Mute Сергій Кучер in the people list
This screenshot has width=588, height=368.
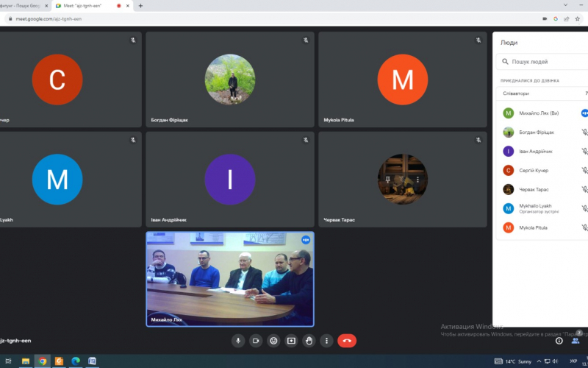click(x=584, y=171)
